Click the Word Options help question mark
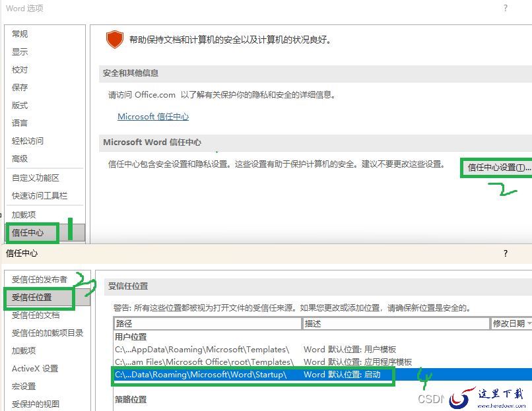 [x=506, y=8]
